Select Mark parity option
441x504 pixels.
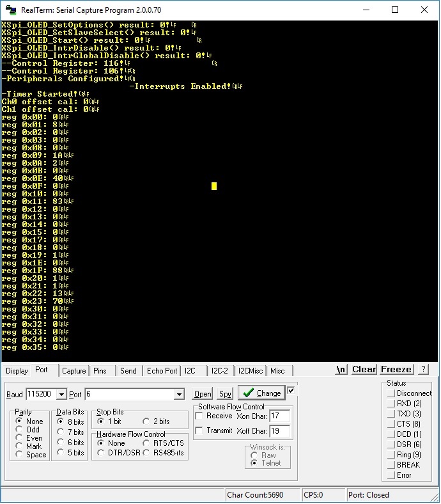(x=29, y=446)
